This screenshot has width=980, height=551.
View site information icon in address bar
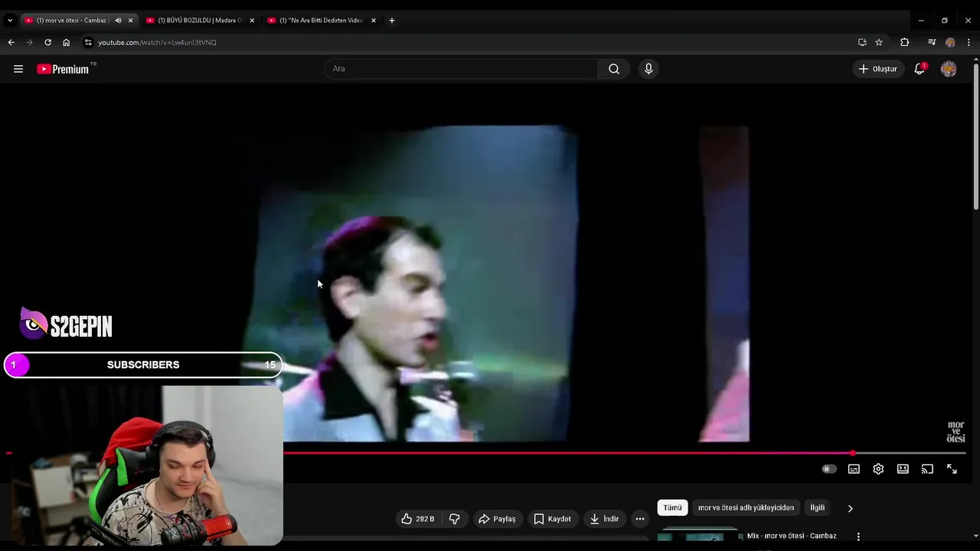point(88,43)
